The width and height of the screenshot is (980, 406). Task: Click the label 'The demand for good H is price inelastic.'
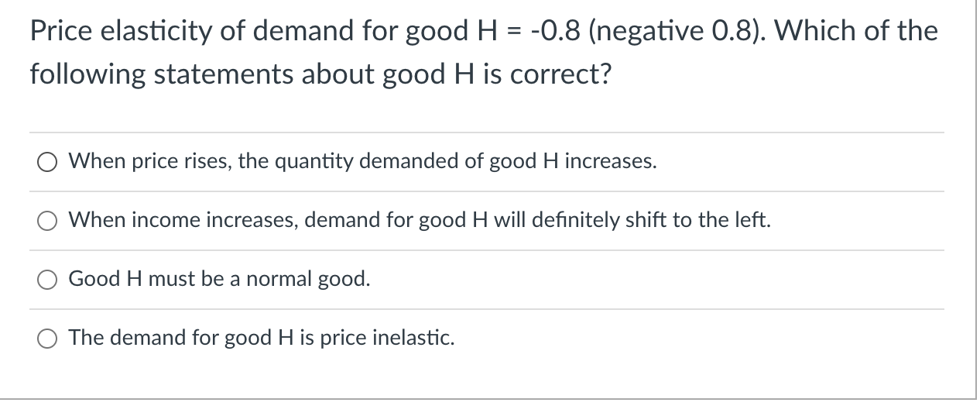click(x=262, y=338)
